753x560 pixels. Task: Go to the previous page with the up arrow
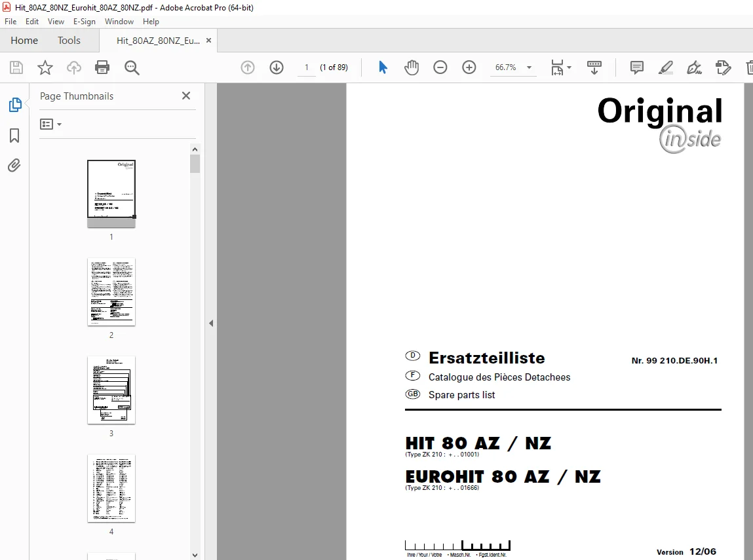point(248,67)
